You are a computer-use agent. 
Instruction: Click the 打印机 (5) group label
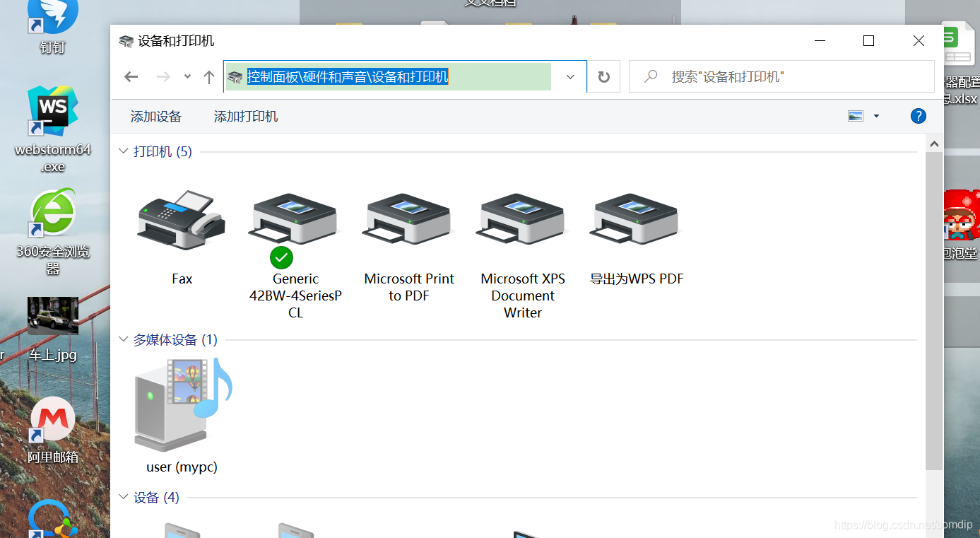[163, 151]
